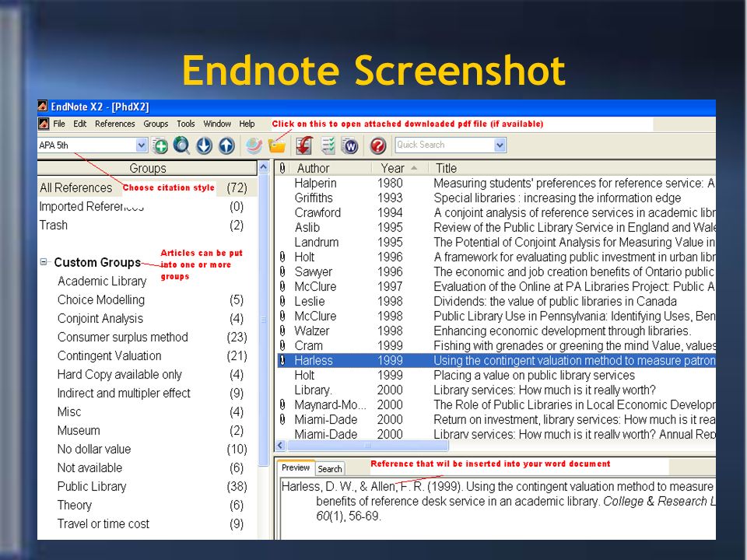747x560 pixels.
Task: Click the EndNote icon in title bar
Action: click(x=43, y=107)
